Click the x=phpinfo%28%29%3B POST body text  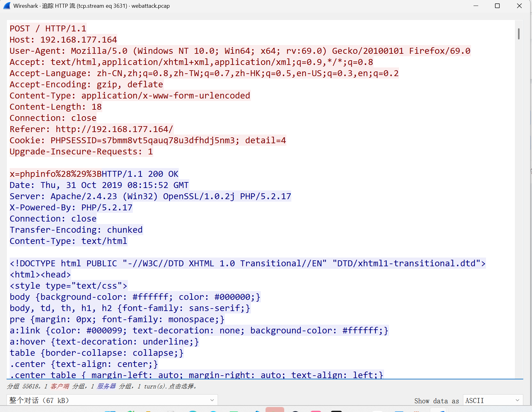[x=56, y=174]
